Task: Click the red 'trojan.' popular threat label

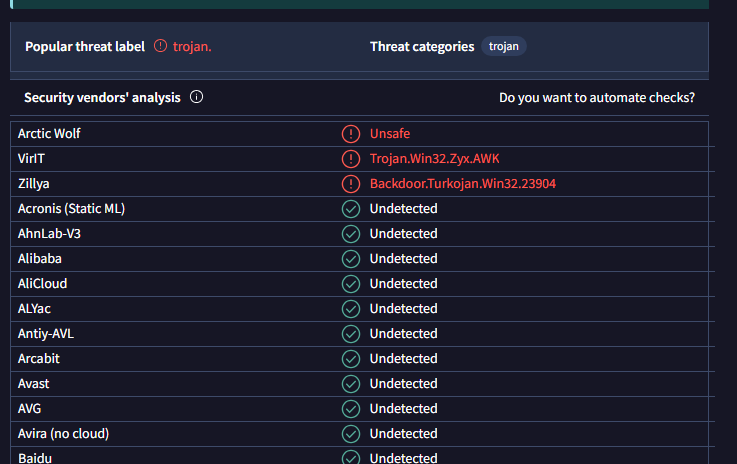Action: coord(192,47)
